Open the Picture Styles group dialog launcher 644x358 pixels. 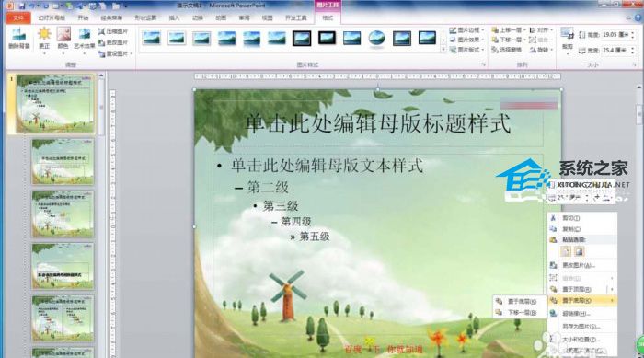pyautogui.click(x=483, y=65)
